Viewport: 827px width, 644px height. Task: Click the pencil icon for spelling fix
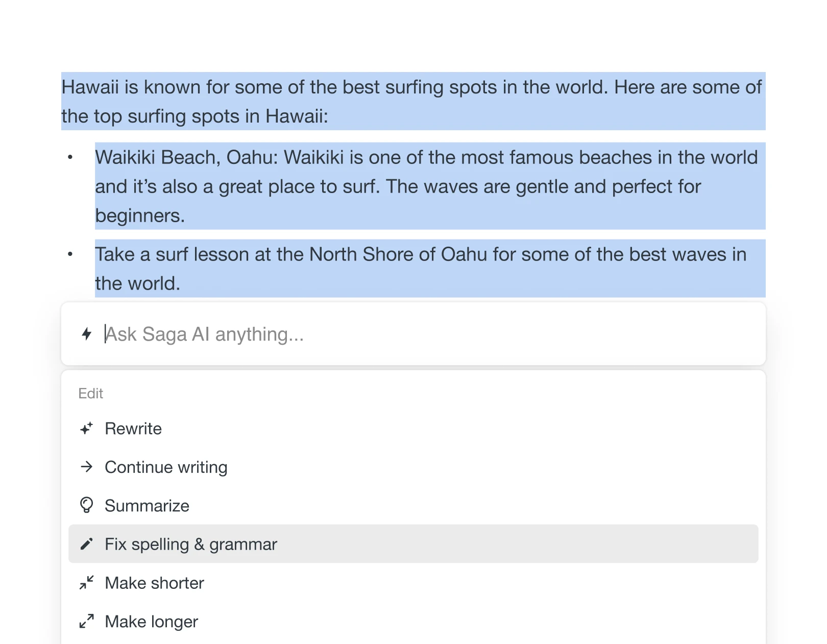[x=87, y=544]
